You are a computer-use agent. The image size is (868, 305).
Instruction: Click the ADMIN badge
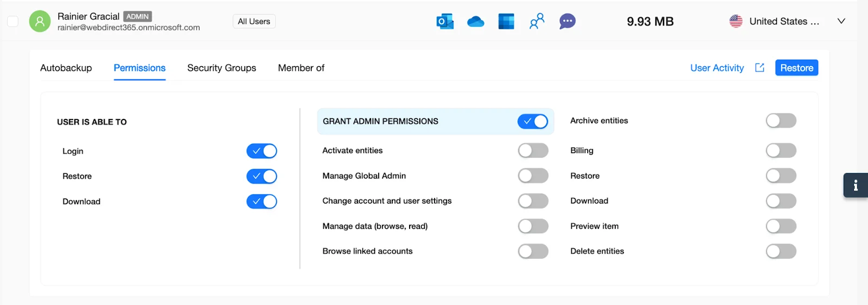(137, 16)
